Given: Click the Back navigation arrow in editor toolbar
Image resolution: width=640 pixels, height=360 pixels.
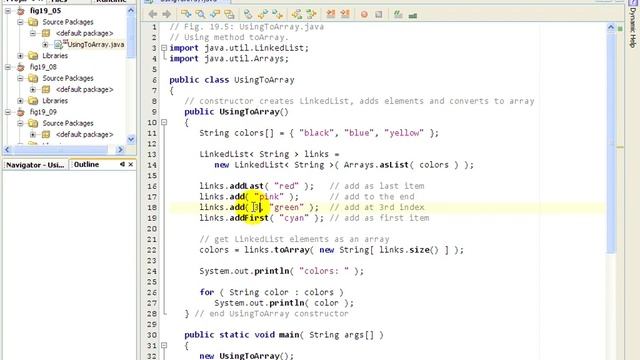Looking at the screenshot, I should click(153, 15).
